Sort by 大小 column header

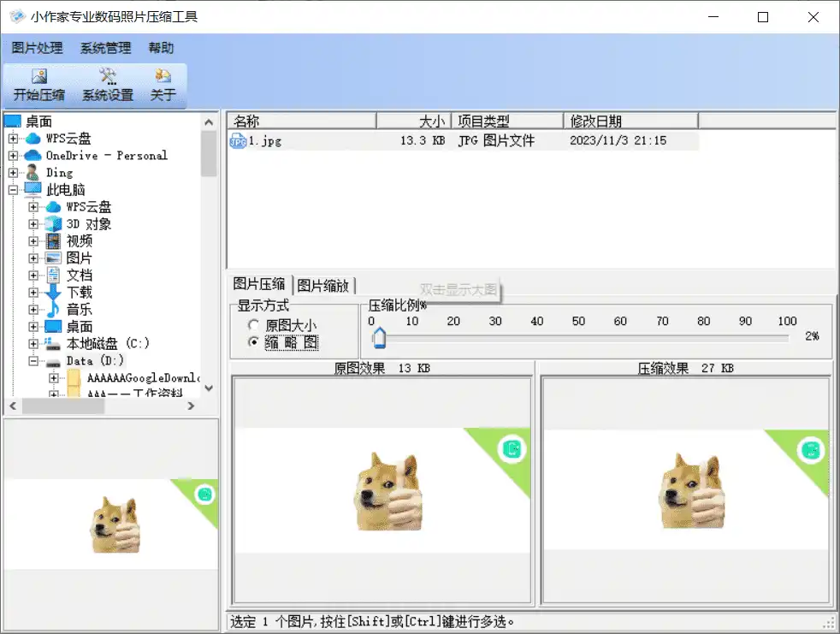(x=414, y=121)
